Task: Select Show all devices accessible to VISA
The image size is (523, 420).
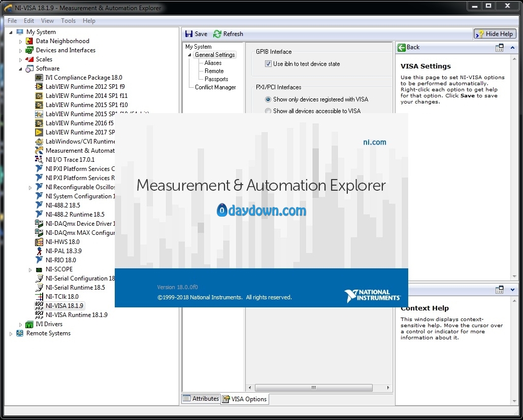Action: pyautogui.click(x=268, y=111)
